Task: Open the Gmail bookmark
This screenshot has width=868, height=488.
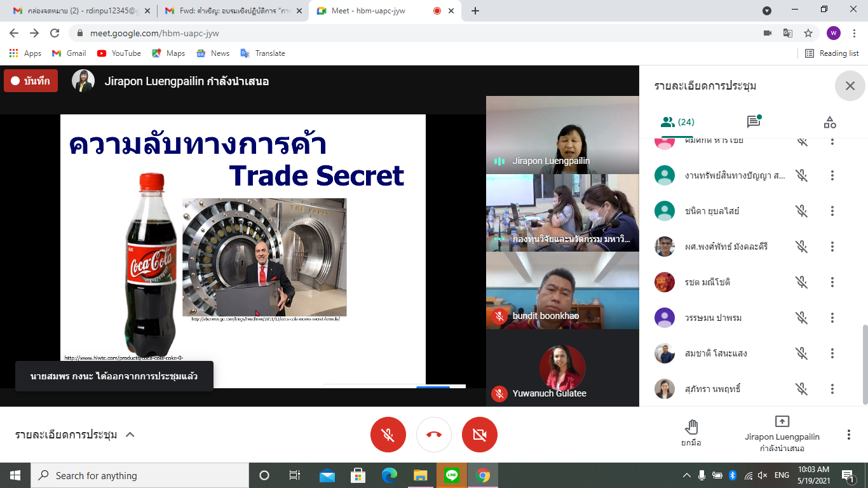Action: coord(69,53)
